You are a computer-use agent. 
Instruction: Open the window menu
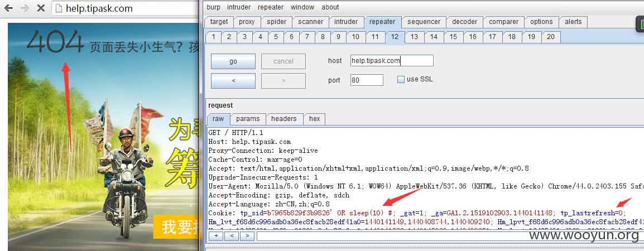click(x=302, y=7)
